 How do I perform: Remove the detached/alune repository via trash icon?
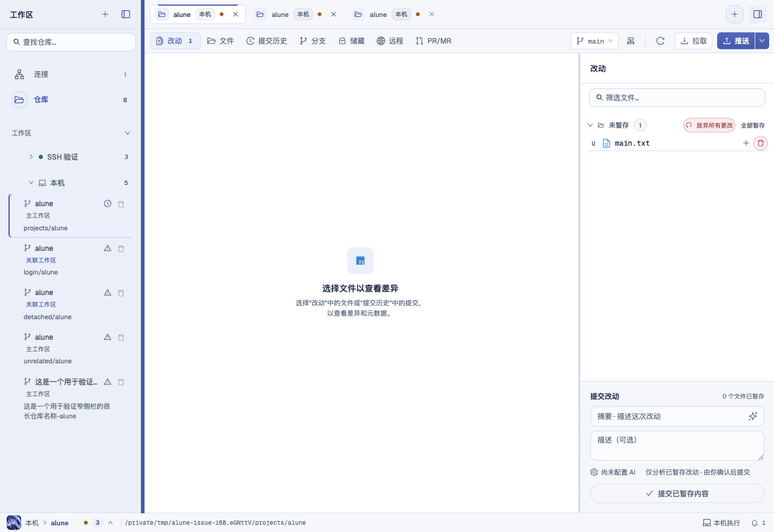point(121,293)
